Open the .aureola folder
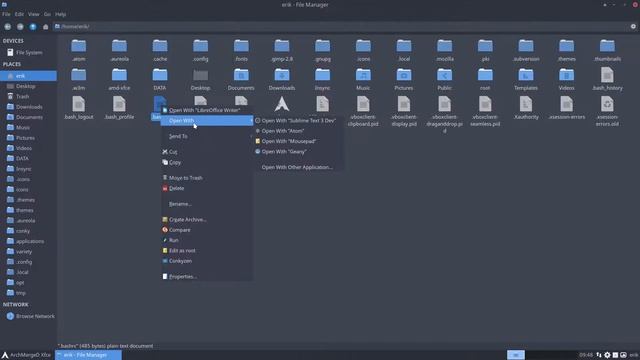The image size is (640, 360). 119,50
